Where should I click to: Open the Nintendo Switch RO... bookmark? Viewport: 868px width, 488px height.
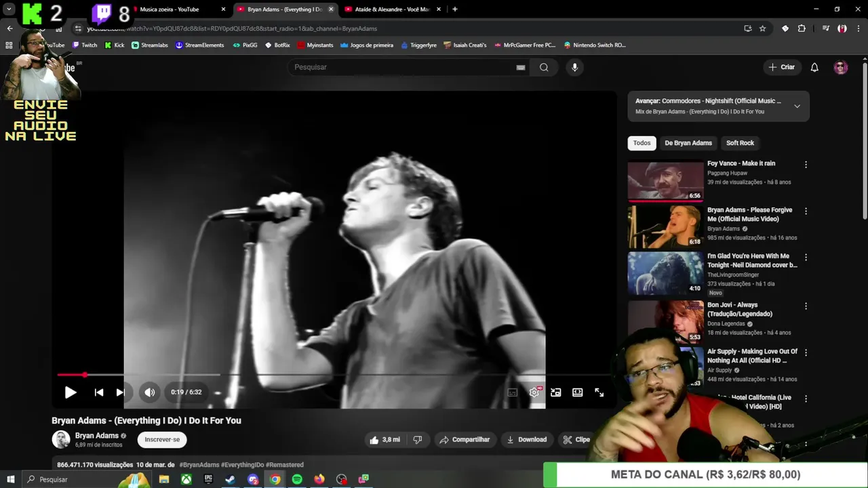point(595,45)
